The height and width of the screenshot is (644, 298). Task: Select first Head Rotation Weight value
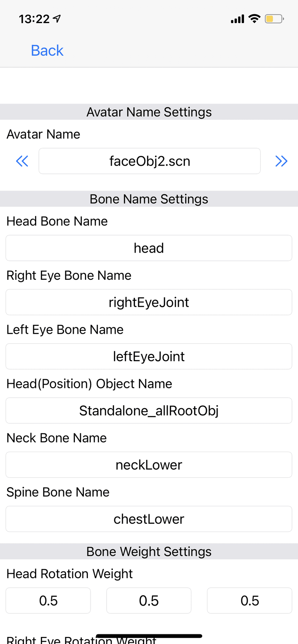(48, 600)
